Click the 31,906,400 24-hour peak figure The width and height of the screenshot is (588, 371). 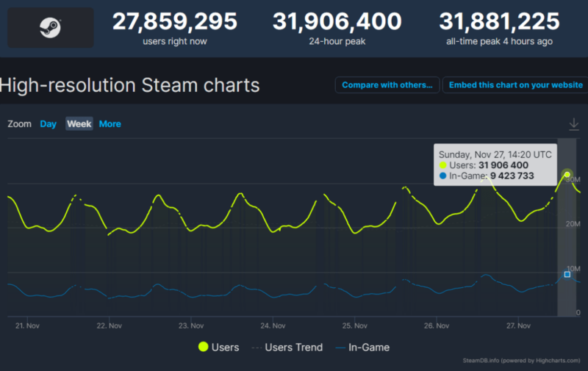click(x=337, y=21)
